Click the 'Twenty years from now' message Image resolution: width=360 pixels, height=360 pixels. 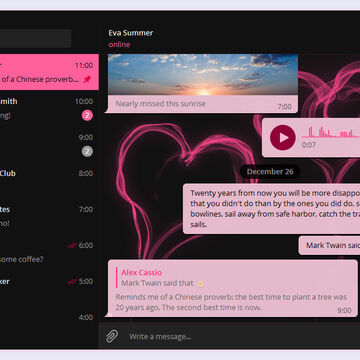tap(272, 209)
